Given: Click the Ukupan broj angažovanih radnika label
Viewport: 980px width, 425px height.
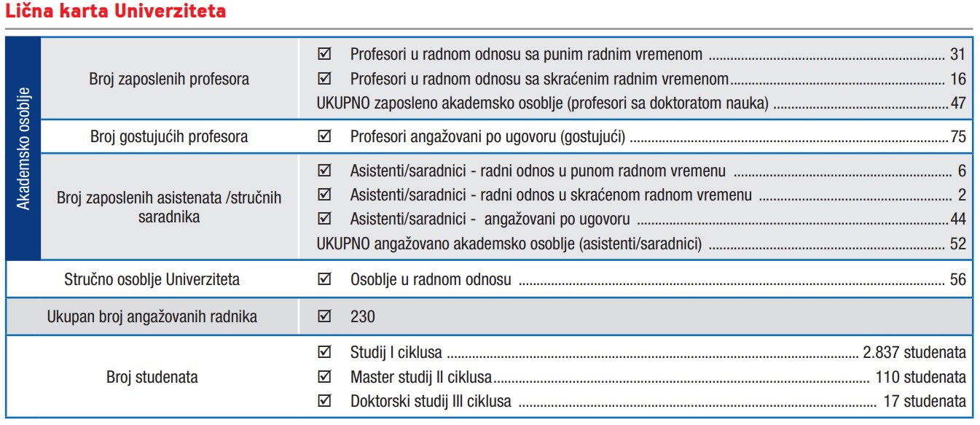Looking at the screenshot, I should tap(152, 316).
